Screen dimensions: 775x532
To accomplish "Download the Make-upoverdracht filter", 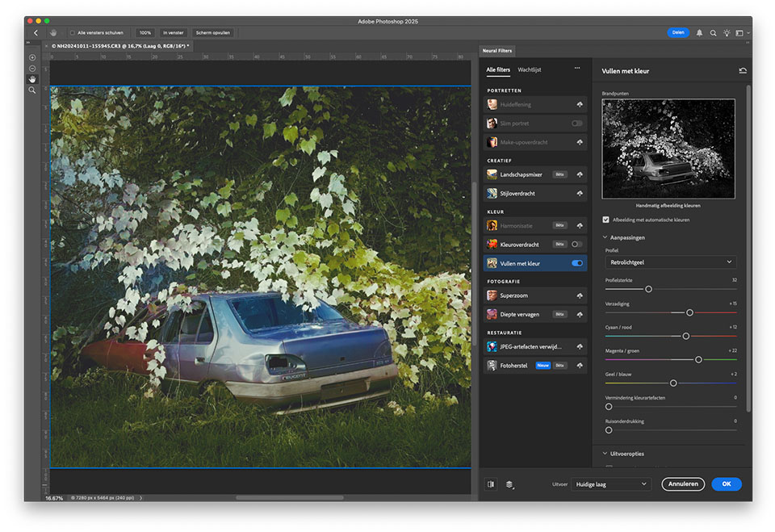I will pyautogui.click(x=580, y=142).
